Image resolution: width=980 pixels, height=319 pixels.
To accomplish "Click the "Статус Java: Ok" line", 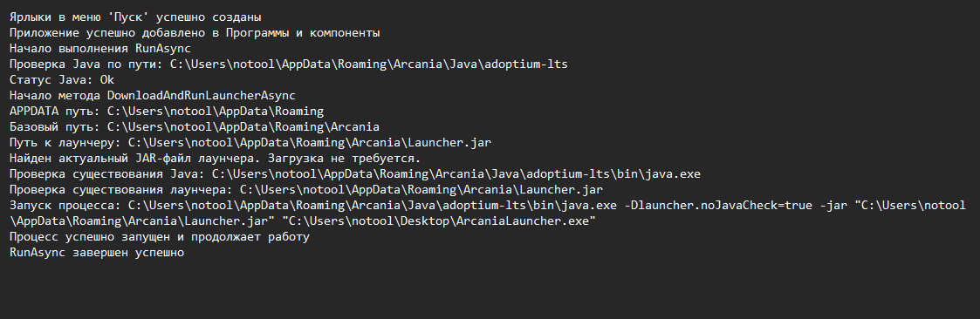I will pyautogui.click(x=62, y=80).
